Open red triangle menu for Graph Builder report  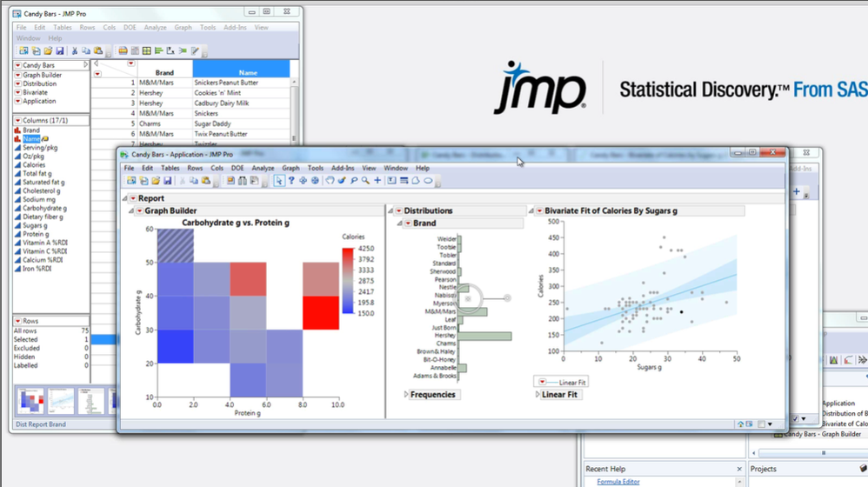(140, 210)
